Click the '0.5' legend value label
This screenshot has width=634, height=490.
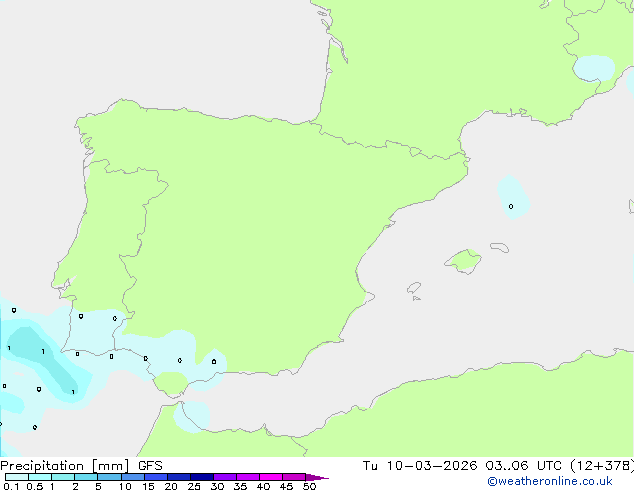35,486
